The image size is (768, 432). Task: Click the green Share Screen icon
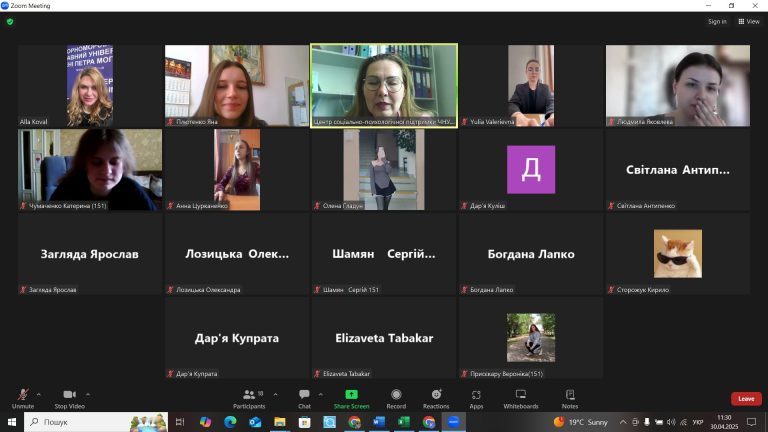point(351,397)
